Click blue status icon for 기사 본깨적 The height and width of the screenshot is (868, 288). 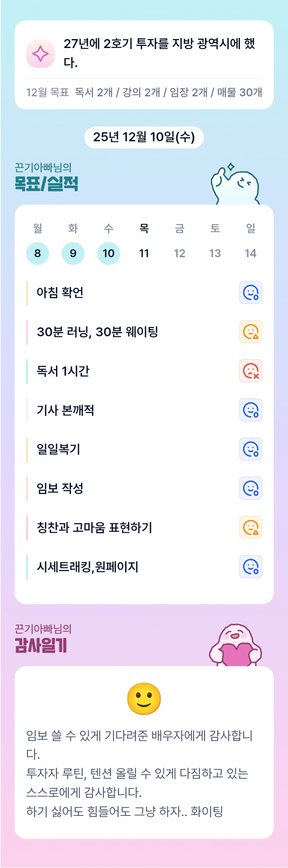pos(250,410)
